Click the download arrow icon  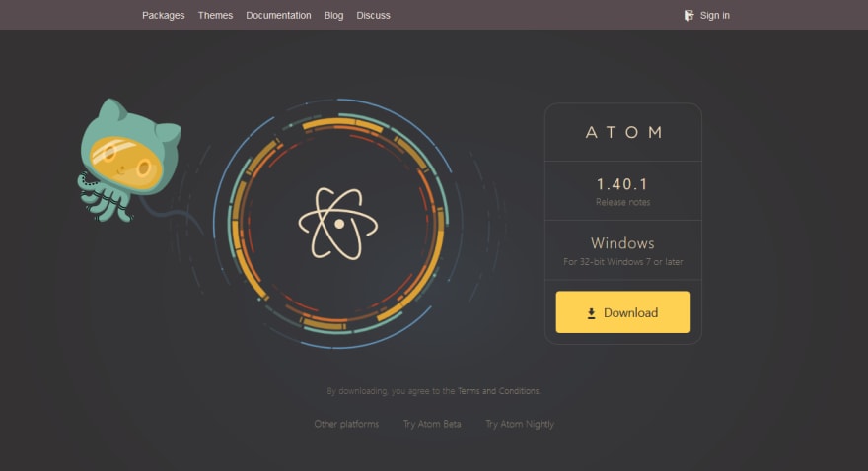591,313
